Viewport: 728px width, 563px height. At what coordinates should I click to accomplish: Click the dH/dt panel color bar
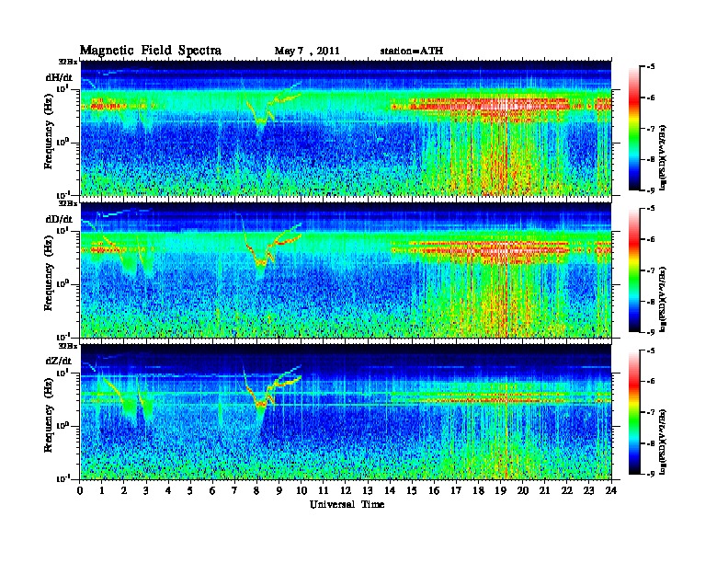click(634, 129)
